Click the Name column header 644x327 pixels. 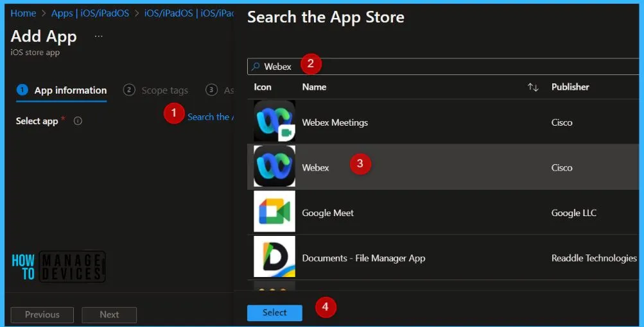[x=314, y=87]
